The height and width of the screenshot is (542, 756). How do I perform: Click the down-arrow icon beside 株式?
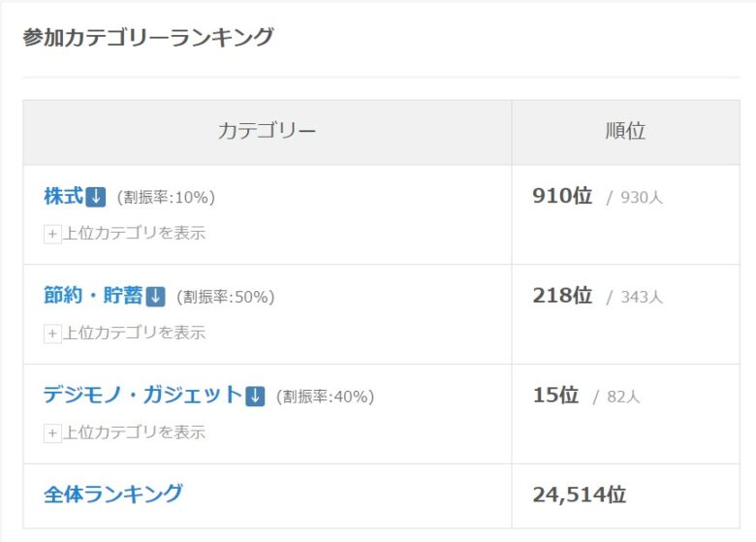pos(96,197)
